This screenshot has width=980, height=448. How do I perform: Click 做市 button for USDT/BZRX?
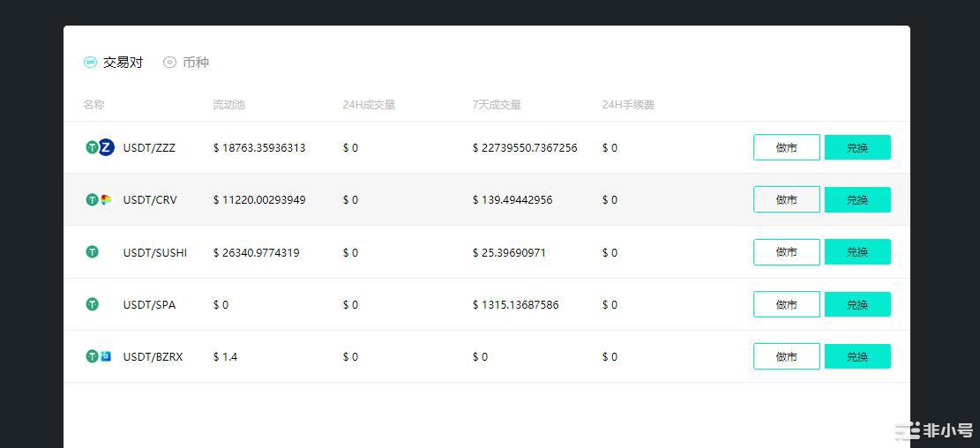point(786,357)
